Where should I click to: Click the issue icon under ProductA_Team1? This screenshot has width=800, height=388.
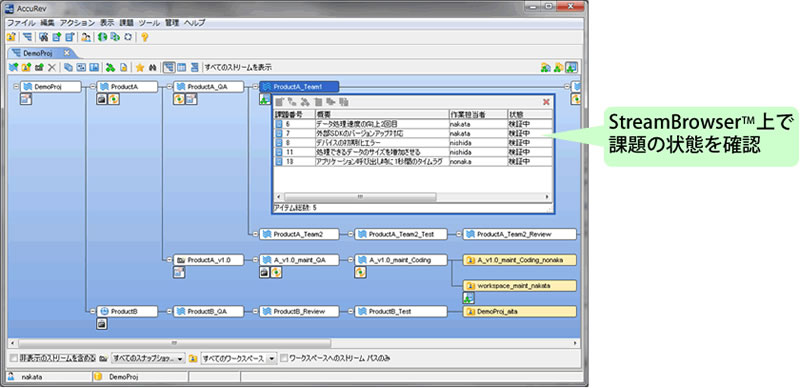pos(264,100)
